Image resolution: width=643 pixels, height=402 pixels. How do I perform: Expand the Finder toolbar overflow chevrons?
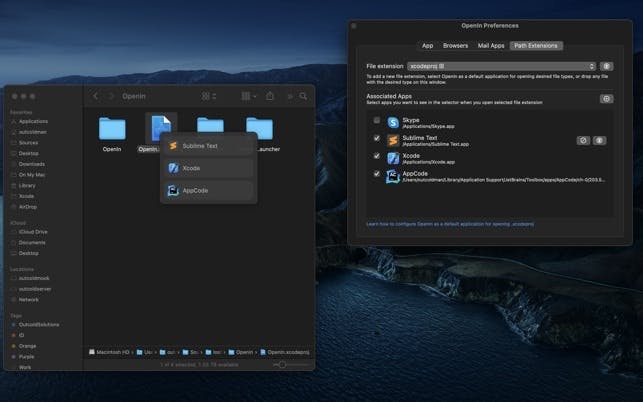290,96
